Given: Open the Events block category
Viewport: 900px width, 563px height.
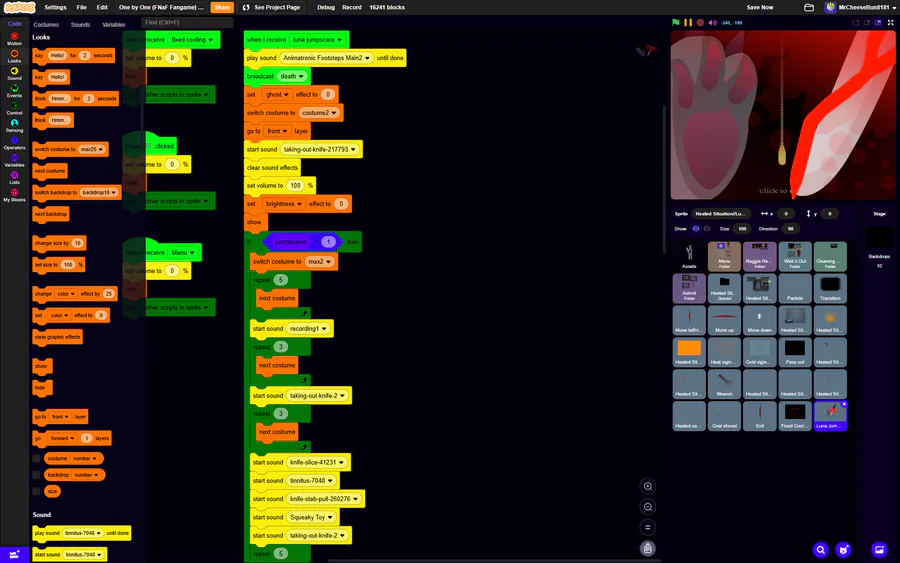Looking at the screenshot, I should tap(14, 91).
